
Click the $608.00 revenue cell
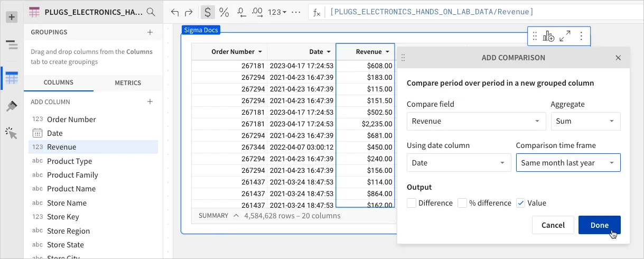366,66
